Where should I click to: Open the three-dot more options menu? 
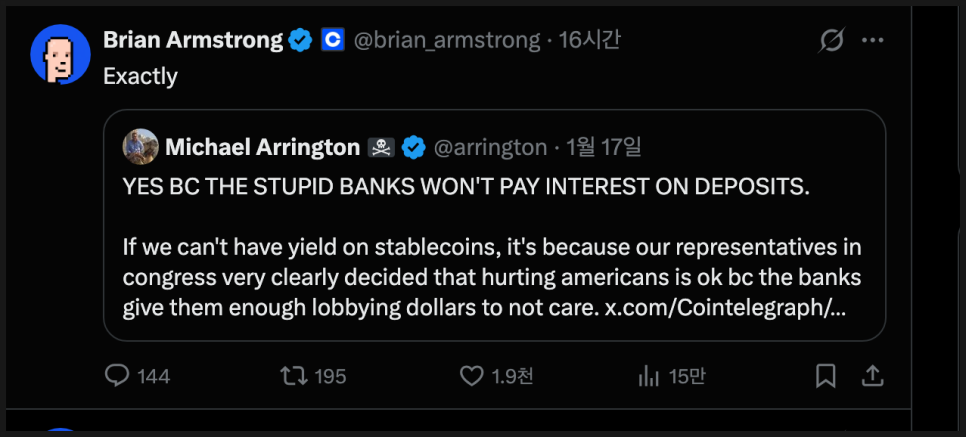click(872, 41)
